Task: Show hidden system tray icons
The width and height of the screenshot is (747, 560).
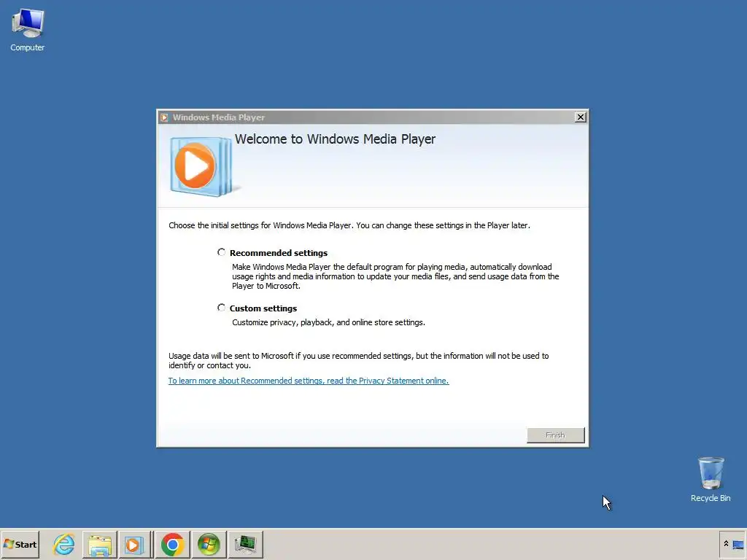Action: pos(726,544)
